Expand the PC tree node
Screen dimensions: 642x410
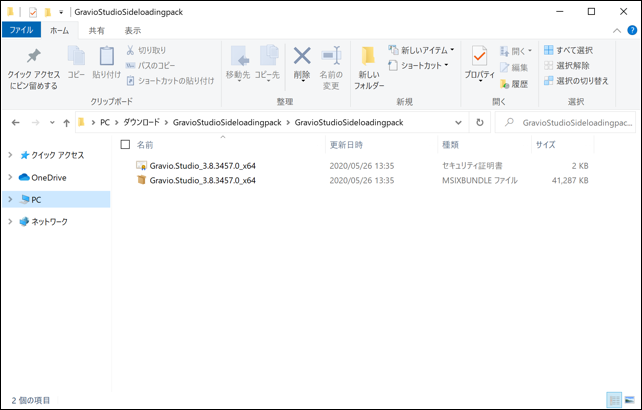pos(10,199)
